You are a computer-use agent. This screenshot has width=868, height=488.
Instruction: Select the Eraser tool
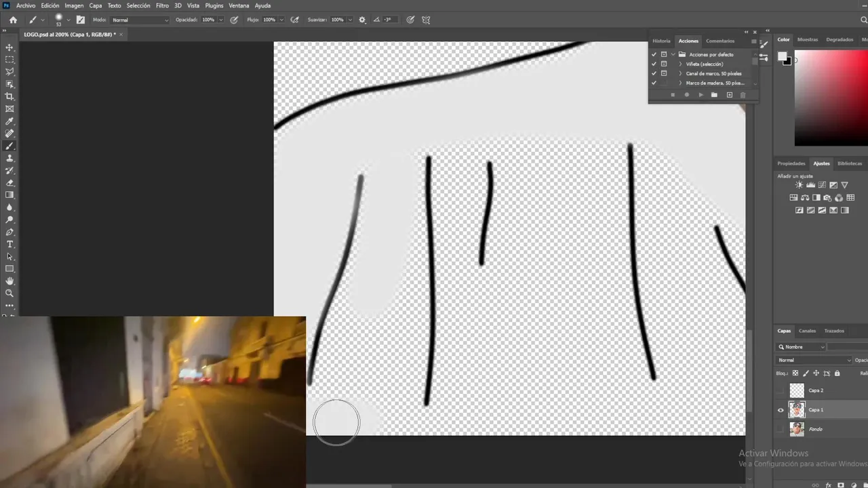click(x=9, y=182)
